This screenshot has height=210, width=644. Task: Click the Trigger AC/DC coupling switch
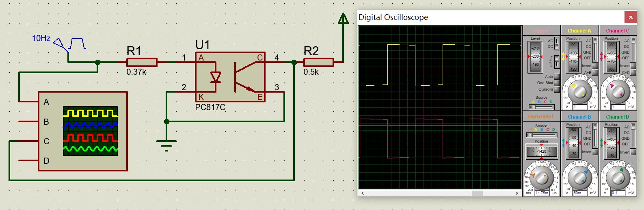click(x=557, y=43)
